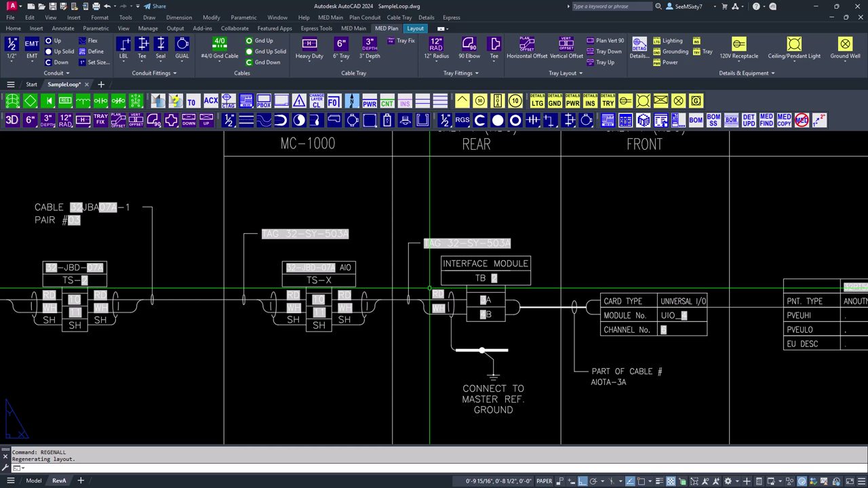Switch to the Model layout tab

click(x=33, y=481)
